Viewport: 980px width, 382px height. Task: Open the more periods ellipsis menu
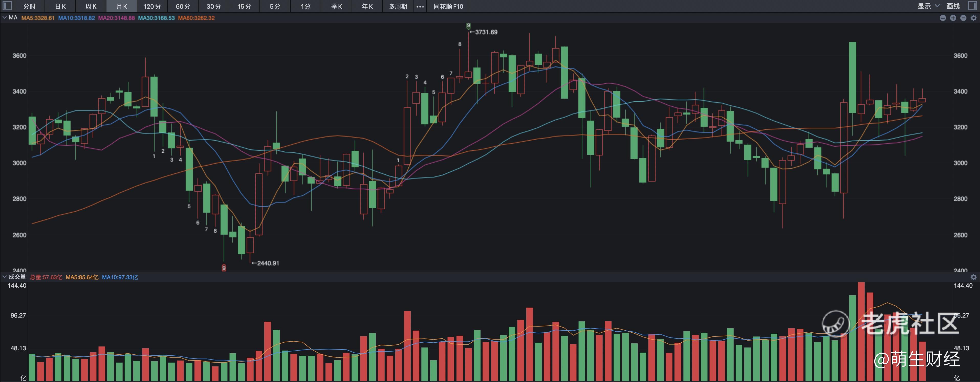coord(420,6)
